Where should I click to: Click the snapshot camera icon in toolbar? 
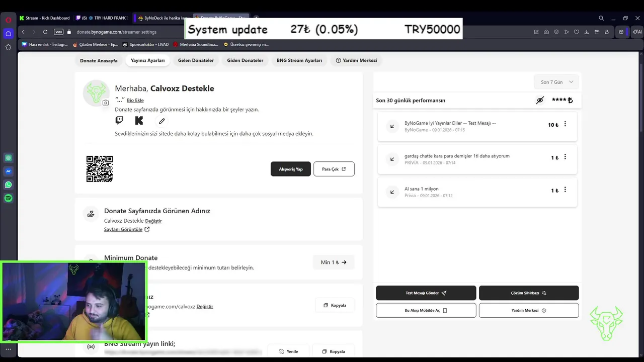click(546, 32)
